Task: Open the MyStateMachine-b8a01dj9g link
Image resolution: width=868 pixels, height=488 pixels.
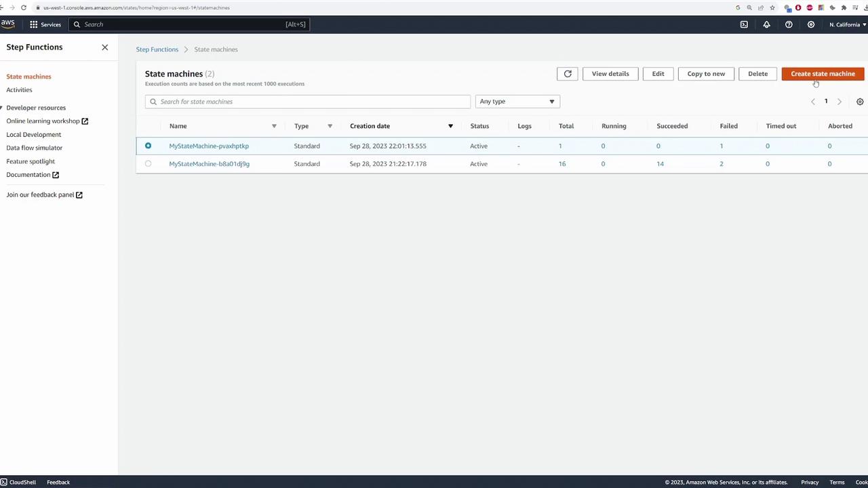Action: click(209, 163)
